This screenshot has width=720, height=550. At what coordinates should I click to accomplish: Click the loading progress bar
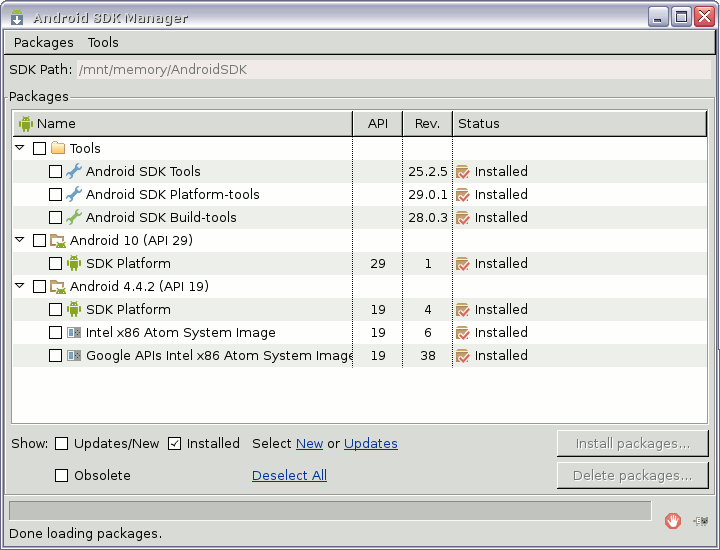click(330, 511)
